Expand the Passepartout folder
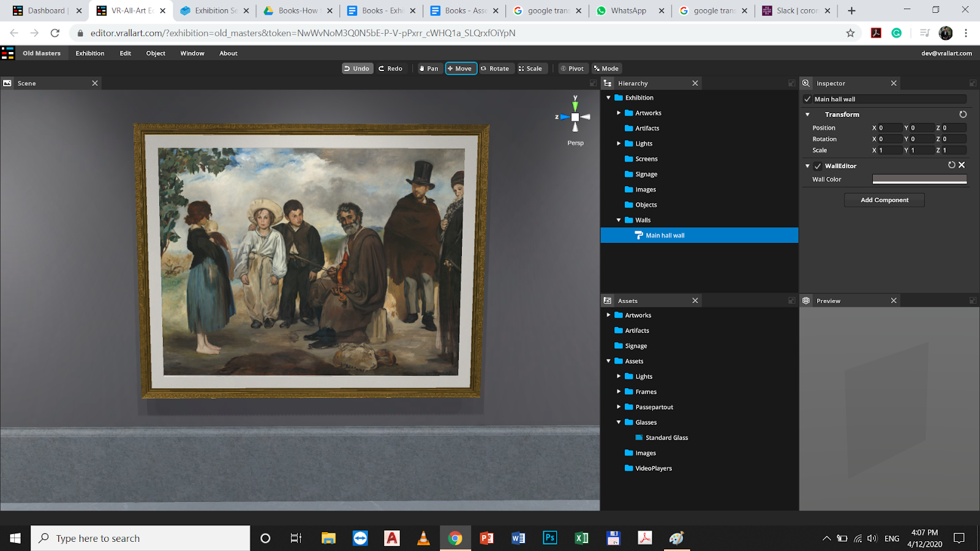980x551 pixels. (x=619, y=407)
